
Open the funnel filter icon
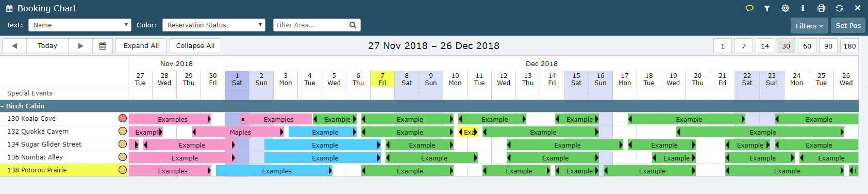[x=767, y=8]
